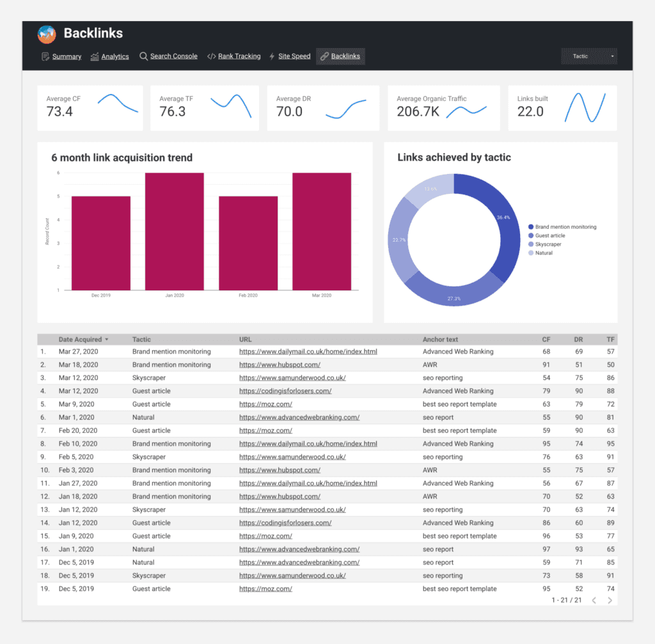Click the Search Console magnifier icon
This screenshot has height=644, width=655.
143,56
